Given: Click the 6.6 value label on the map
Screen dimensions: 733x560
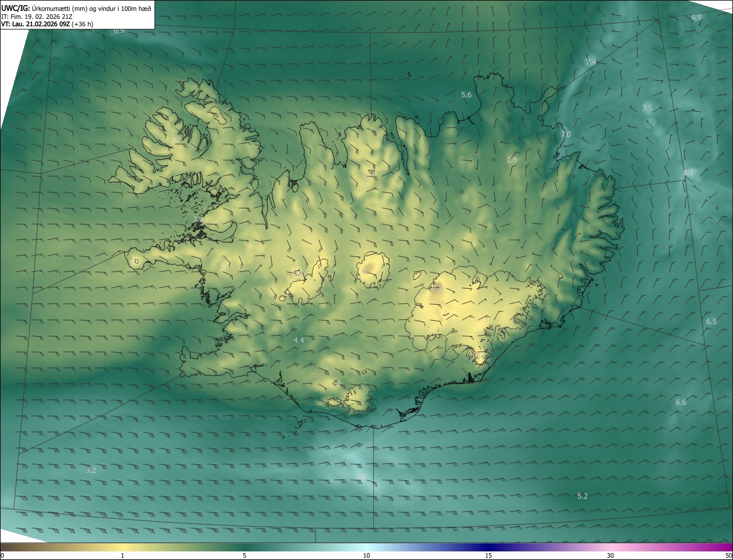Looking at the screenshot, I should tap(681, 403).
